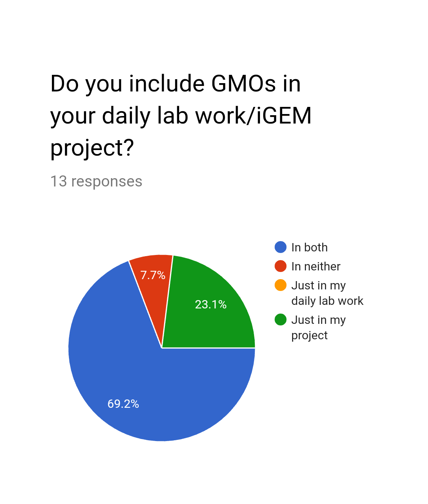Viewport: 428px width, 504px height.
Task: Click the green 'Just in my project' legend dot
Action: pyautogui.click(x=281, y=320)
